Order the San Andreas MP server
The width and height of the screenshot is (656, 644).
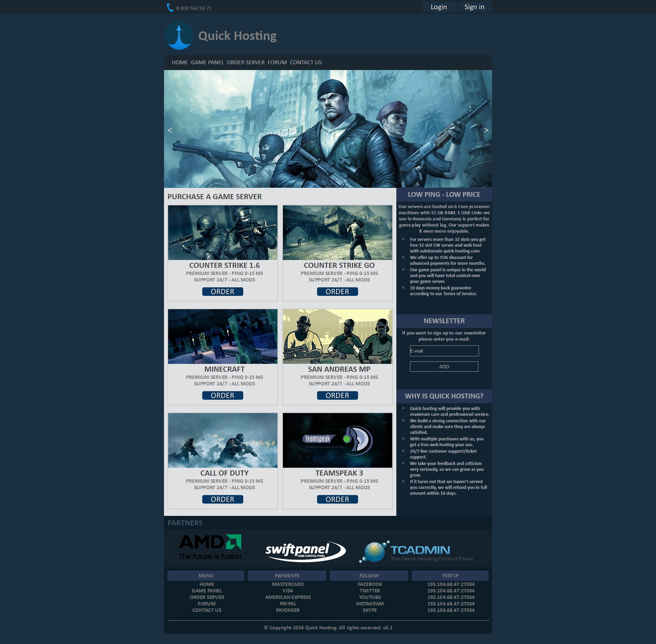coord(337,395)
